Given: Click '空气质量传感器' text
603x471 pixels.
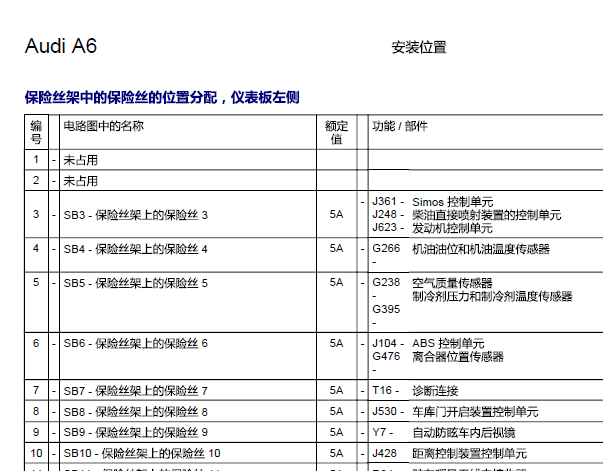Looking at the screenshot, I should tap(452, 283).
